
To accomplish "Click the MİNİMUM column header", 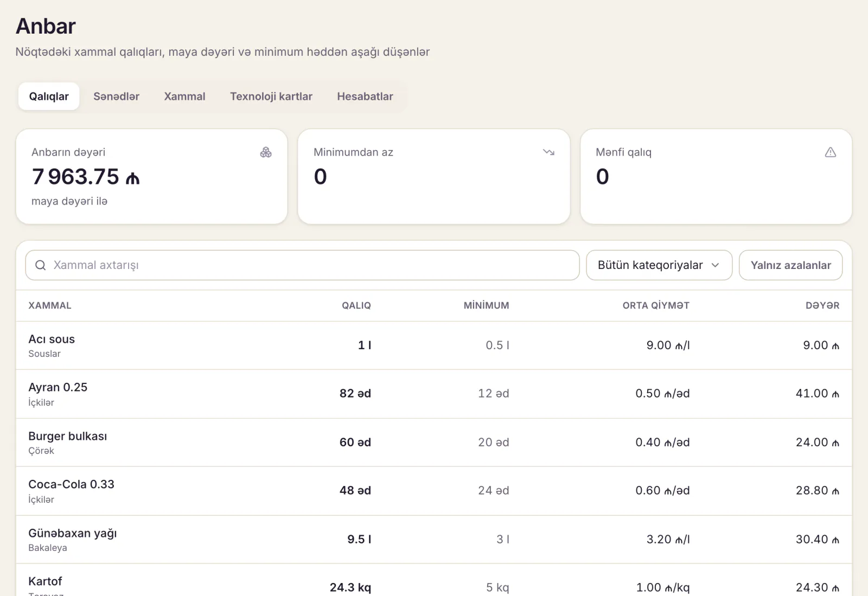I will tap(486, 305).
